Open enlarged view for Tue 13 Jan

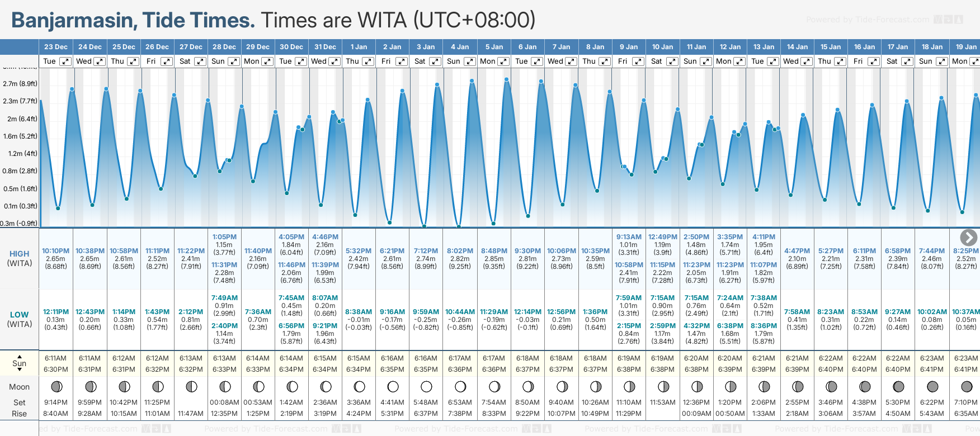click(772, 61)
